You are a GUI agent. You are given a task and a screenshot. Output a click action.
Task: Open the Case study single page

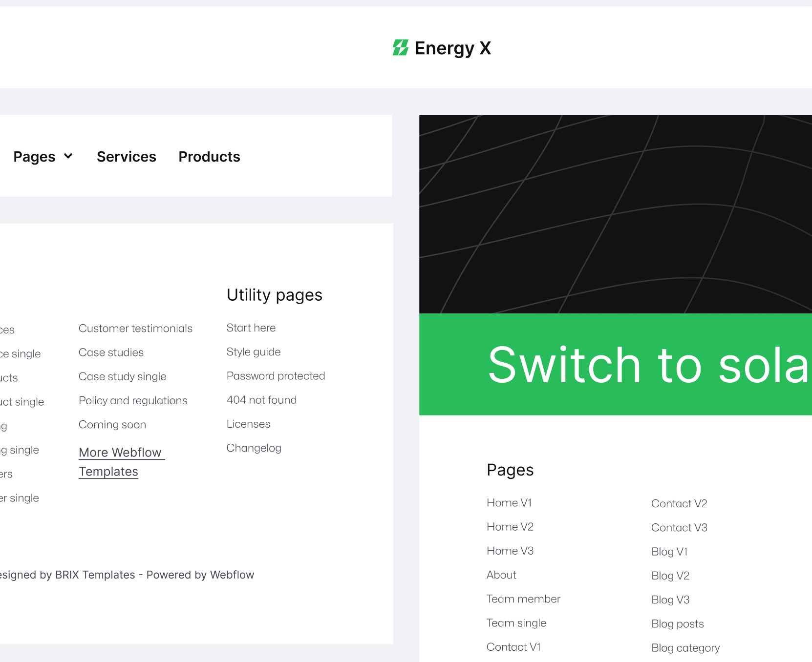point(122,376)
